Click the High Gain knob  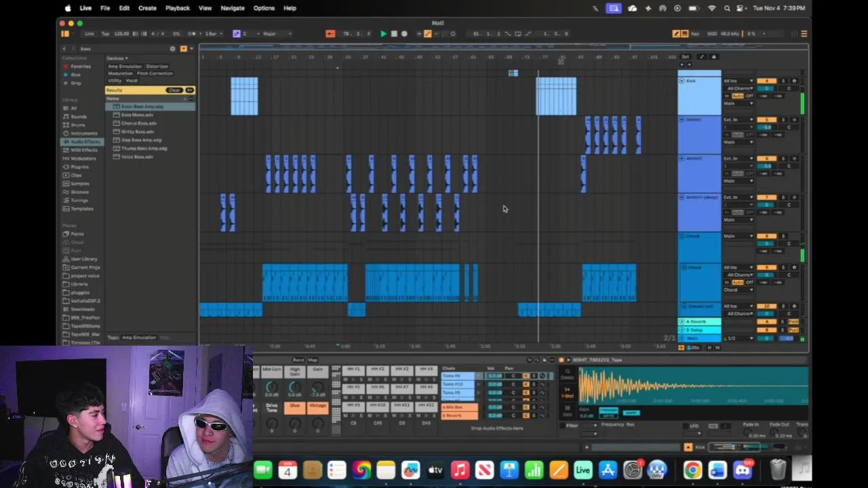pos(294,386)
